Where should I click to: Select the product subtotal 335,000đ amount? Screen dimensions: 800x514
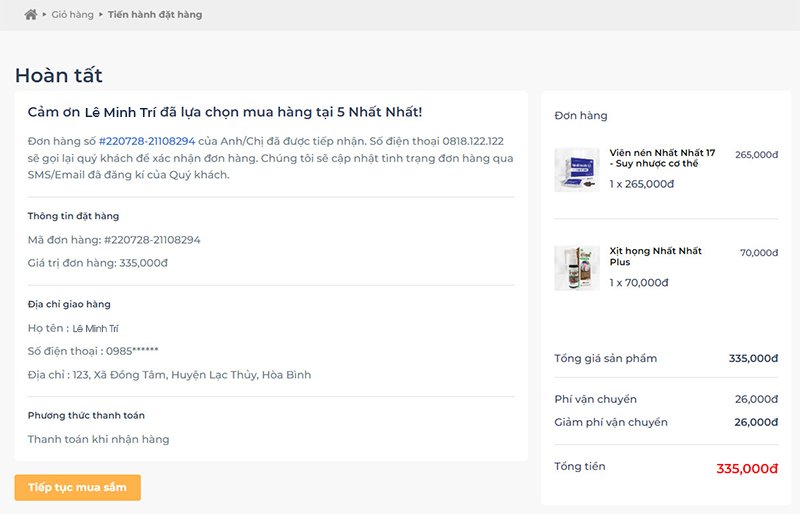pos(754,358)
